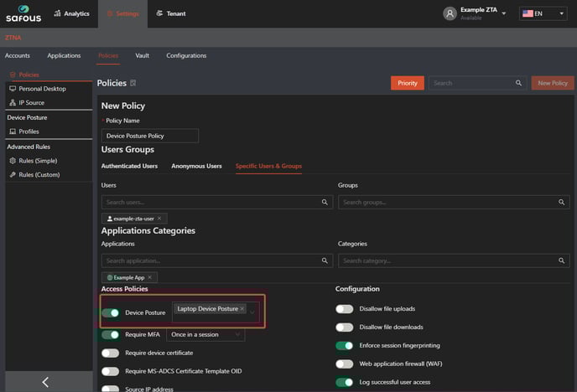Switch to the Accounts tab
Viewport: 577px width, 392px height.
[x=18, y=55]
